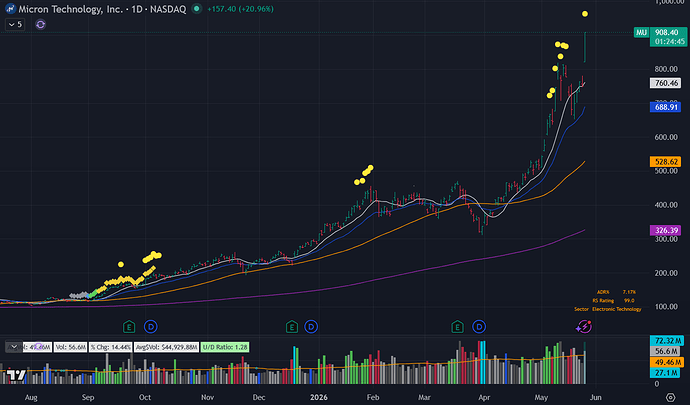Click the topmost yellow signal dot above 908
The height and width of the screenshot is (405, 690).
(585, 14)
